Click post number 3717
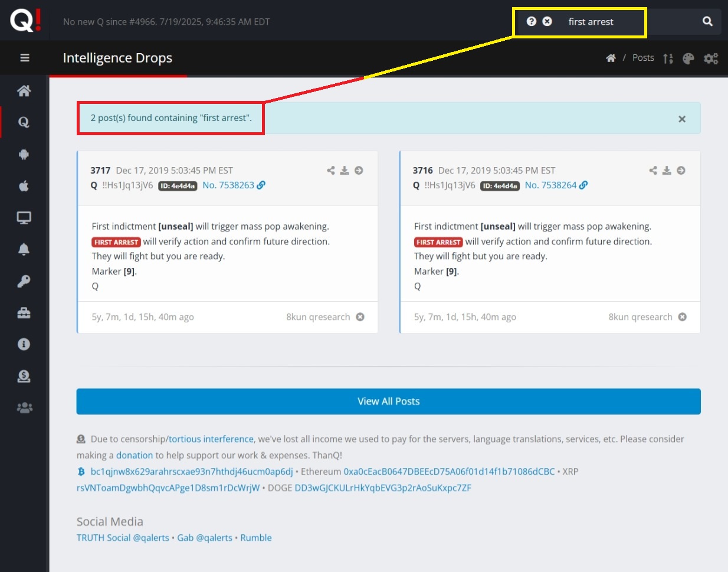 [100, 171]
